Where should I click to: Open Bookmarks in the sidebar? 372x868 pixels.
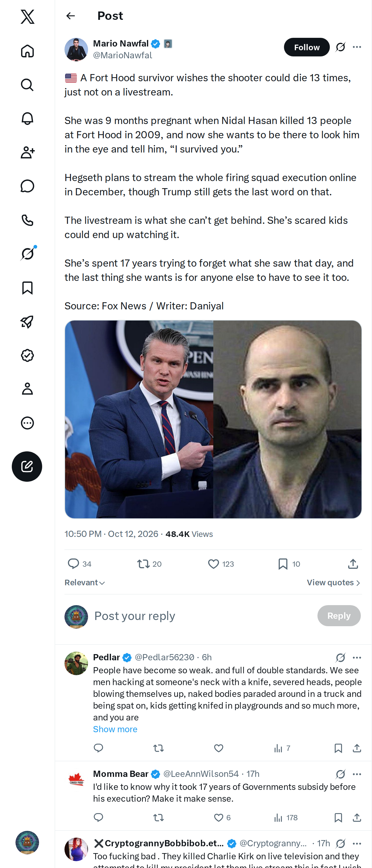point(27,288)
